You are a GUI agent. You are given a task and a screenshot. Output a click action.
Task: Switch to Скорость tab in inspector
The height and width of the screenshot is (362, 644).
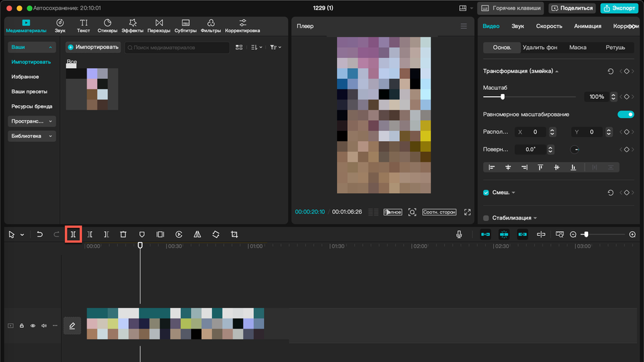coord(548,27)
